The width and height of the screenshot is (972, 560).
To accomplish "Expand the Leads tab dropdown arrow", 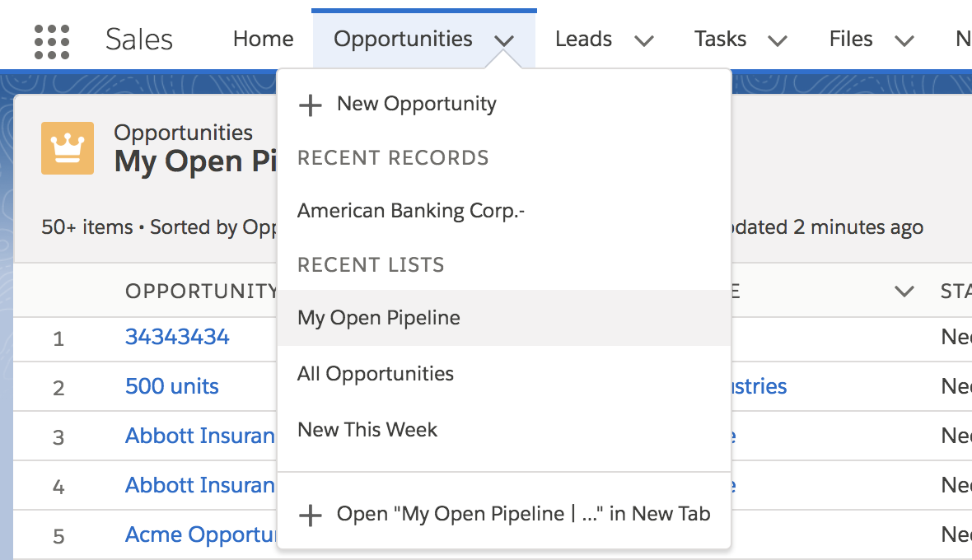I will click(644, 41).
